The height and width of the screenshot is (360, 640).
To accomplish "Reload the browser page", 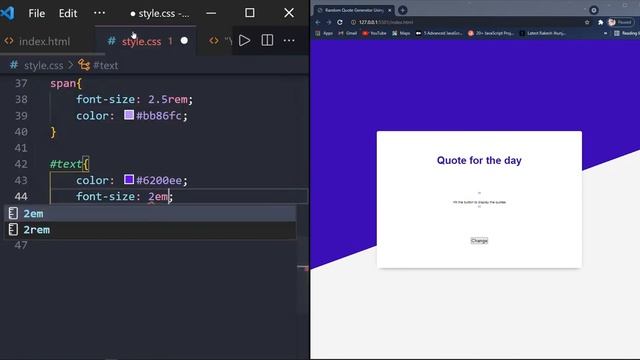I will [x=340, y=22].
